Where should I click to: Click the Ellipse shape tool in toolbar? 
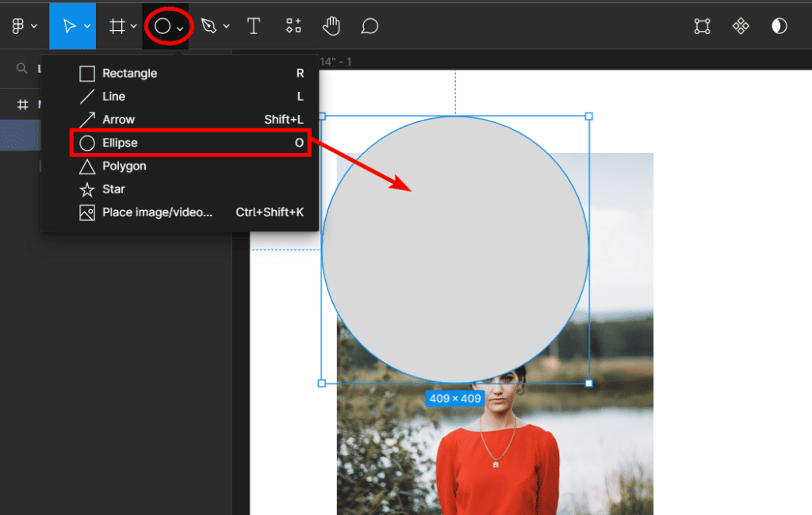click(x=163, y=26)
